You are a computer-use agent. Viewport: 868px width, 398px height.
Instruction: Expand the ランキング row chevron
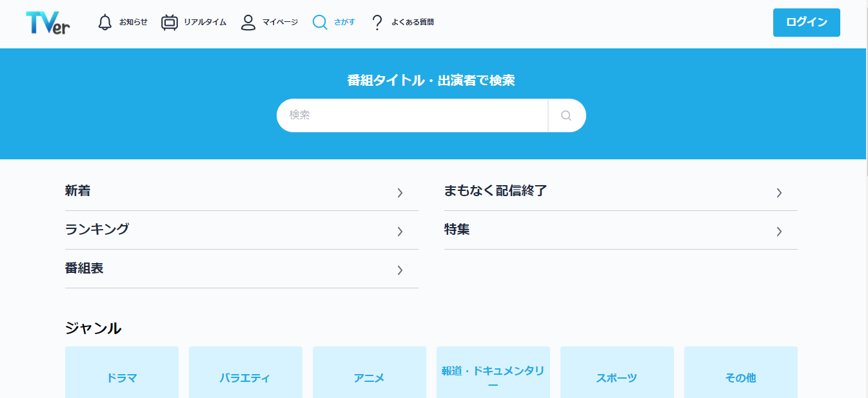400,231
